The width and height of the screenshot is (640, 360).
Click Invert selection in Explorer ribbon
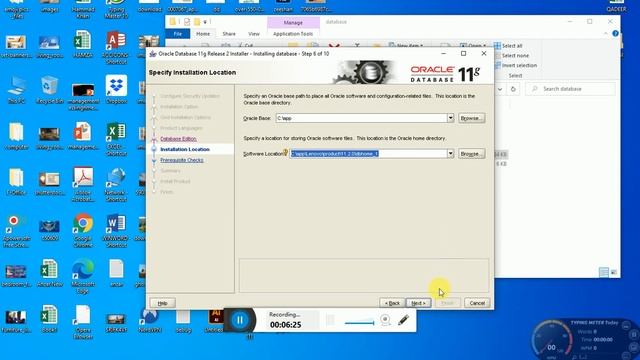pyautogui.click(x=516, y=65)
